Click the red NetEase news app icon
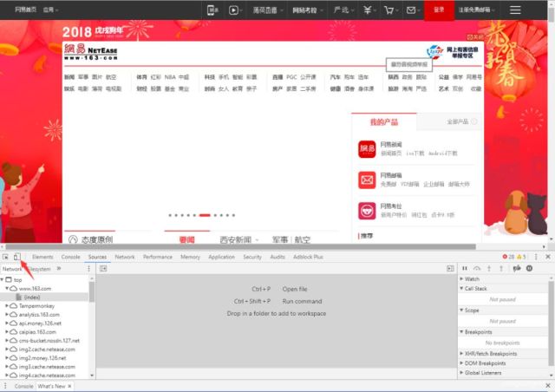555x392 pixels. (367, 149)
